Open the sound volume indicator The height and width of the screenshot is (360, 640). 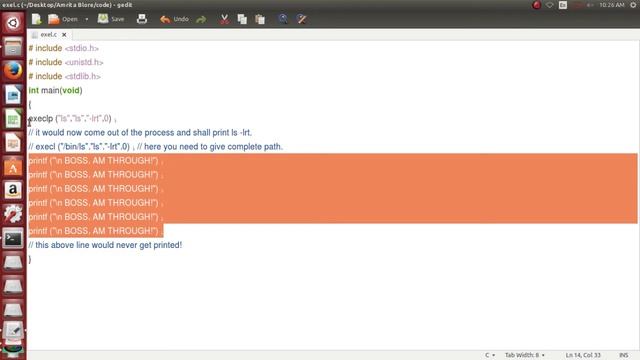click(x=590, y=5)
